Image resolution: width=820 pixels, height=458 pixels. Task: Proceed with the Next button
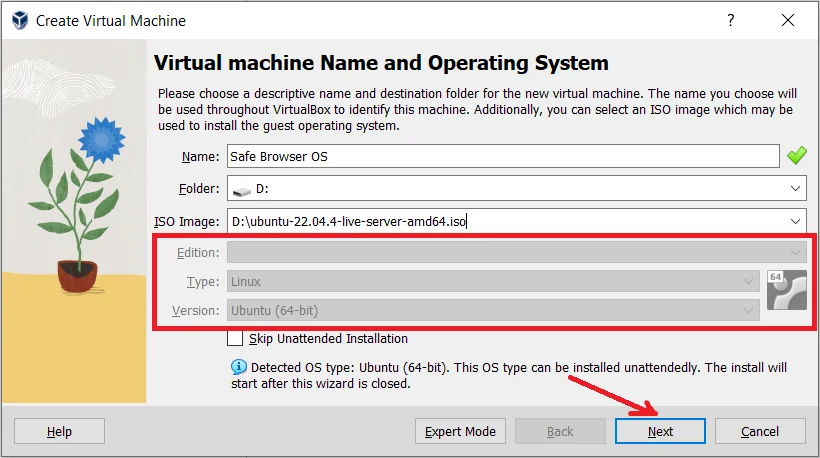pos(660,431)
